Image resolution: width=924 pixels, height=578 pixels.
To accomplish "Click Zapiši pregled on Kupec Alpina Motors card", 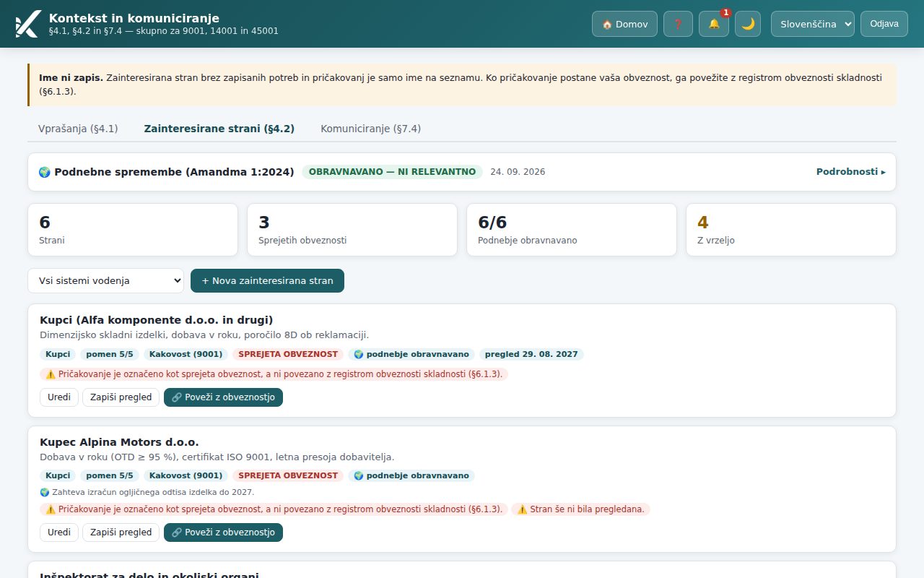I will 121,532.
